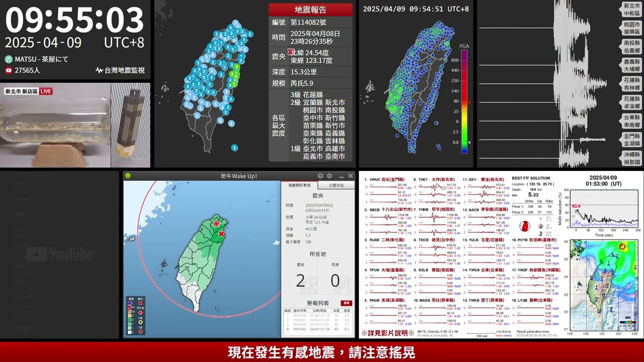Screen dimensions: 644x362
Task: Click the red button beside 警報列表
Action: [x=346, y=303]
